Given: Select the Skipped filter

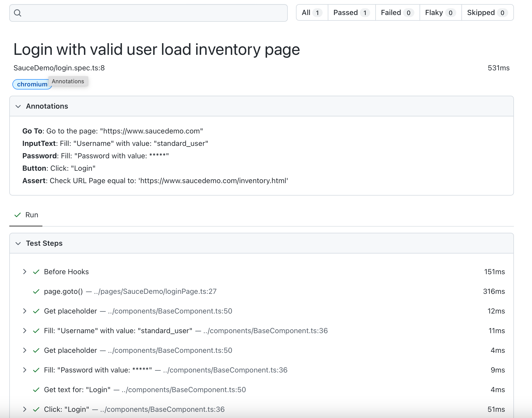Looking at the screenshot, I should point(487,13).
